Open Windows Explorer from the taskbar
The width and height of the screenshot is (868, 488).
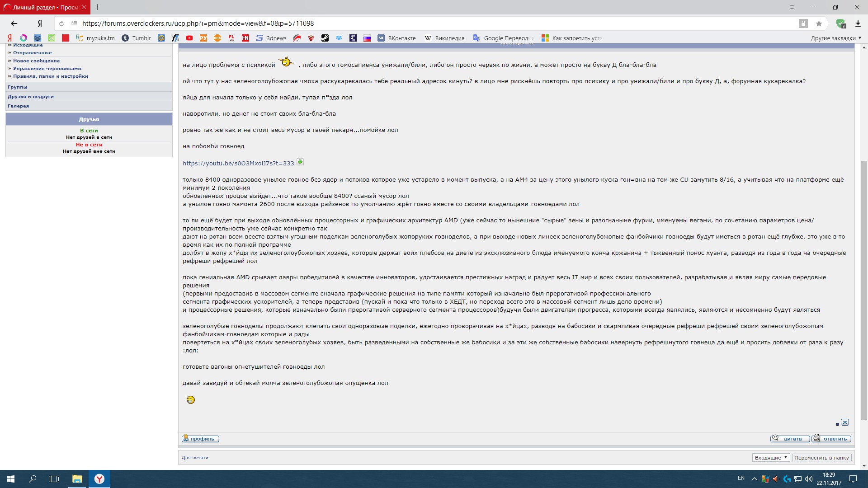(x=77, y=479)
